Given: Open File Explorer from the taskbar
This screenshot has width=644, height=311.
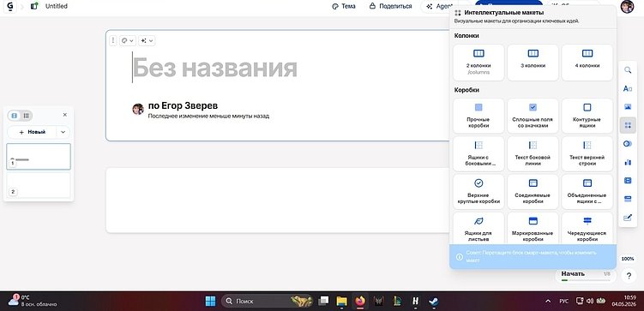Looking at the screenshot, I should pos(341,302).
